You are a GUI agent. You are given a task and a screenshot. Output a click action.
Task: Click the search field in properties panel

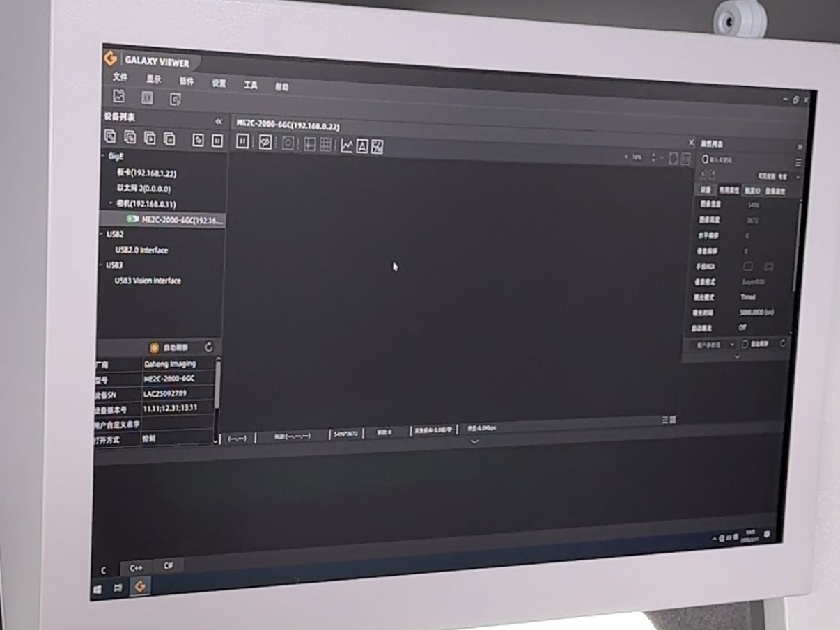click(x=745, y=160)
